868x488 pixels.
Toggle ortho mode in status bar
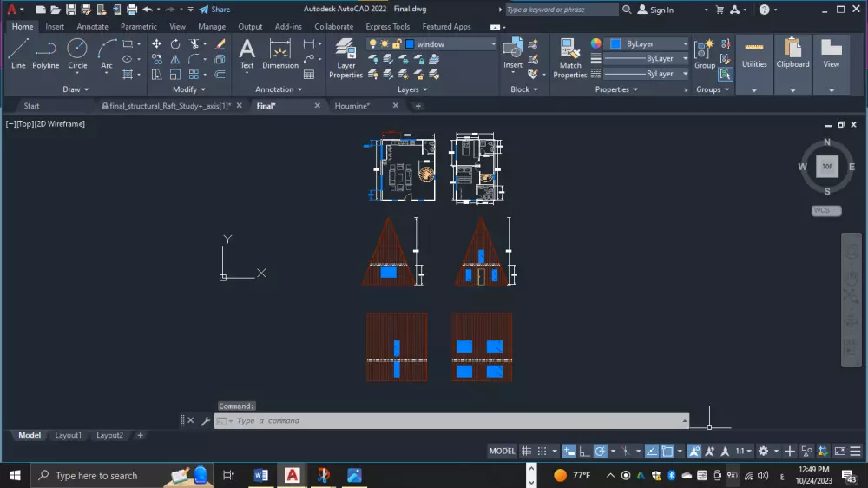584,451
